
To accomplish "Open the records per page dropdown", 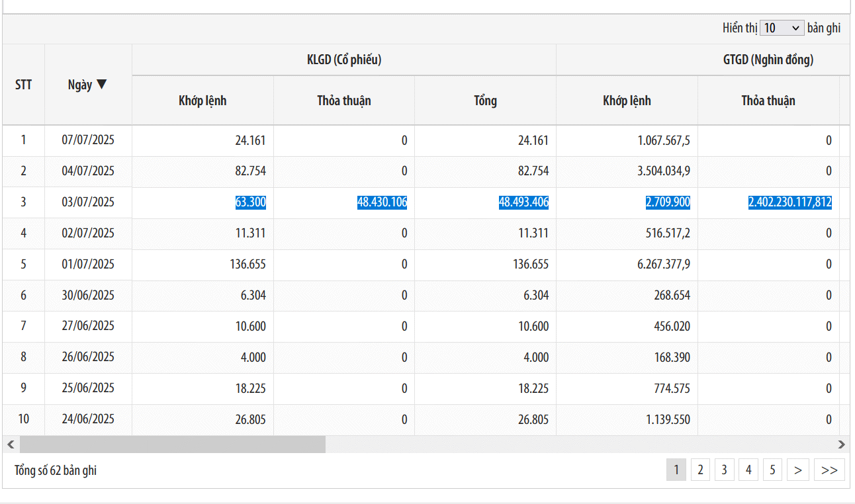I will point(782,28).
